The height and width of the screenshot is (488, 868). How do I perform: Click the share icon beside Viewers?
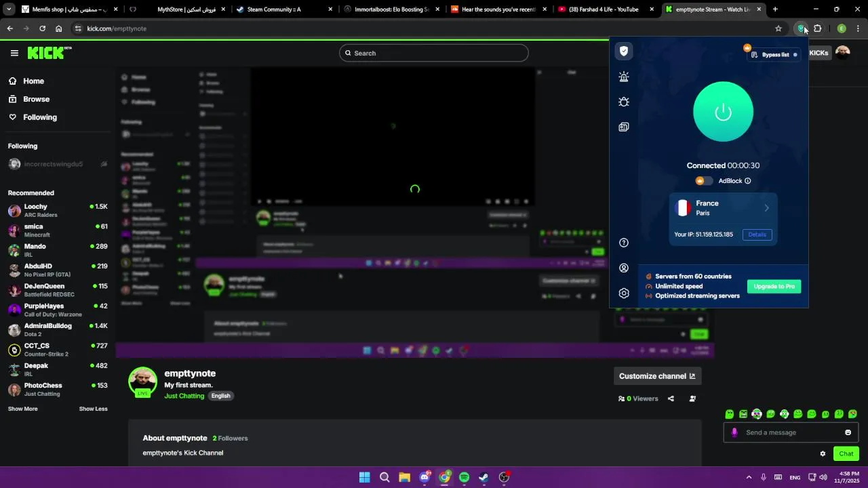pyautogui.click(x=671, y=399)
